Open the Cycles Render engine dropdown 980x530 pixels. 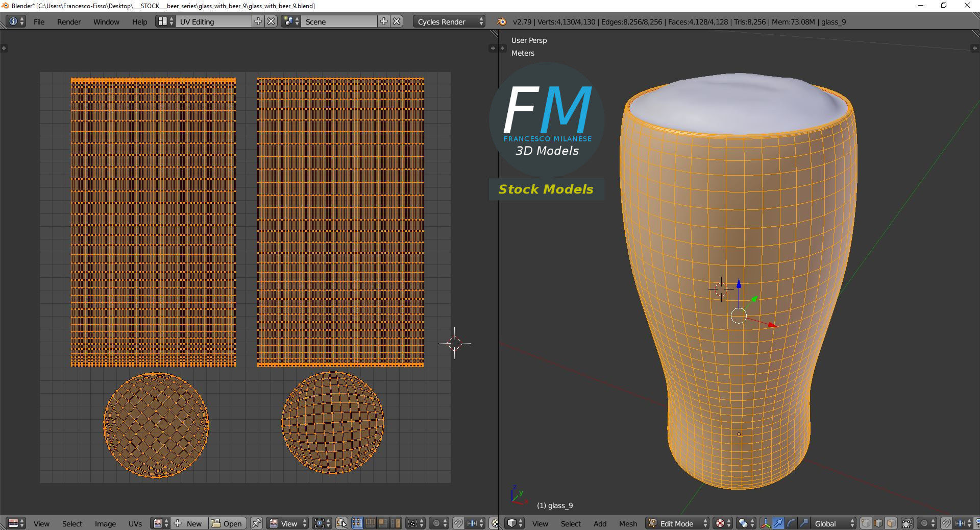pyautogui.click(x=449, y=21)
